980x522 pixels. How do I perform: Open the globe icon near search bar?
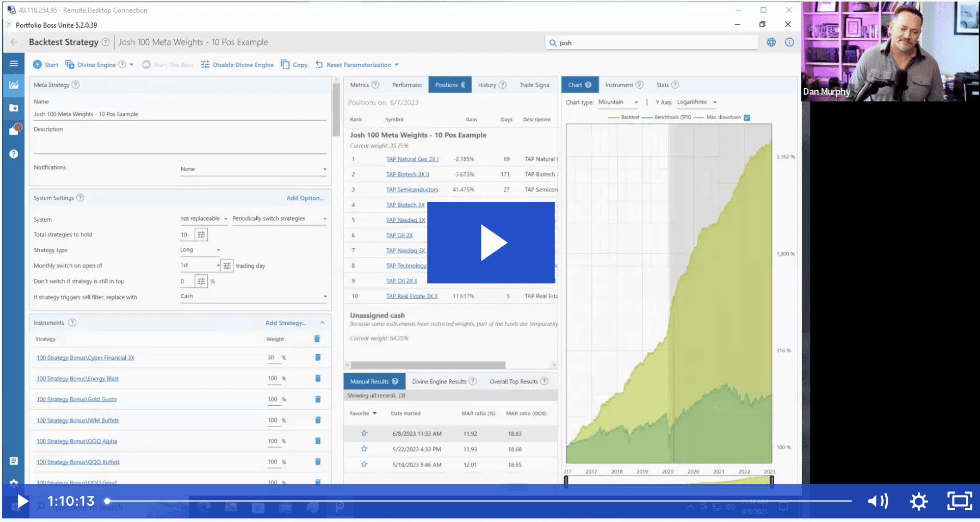[771, 42]
